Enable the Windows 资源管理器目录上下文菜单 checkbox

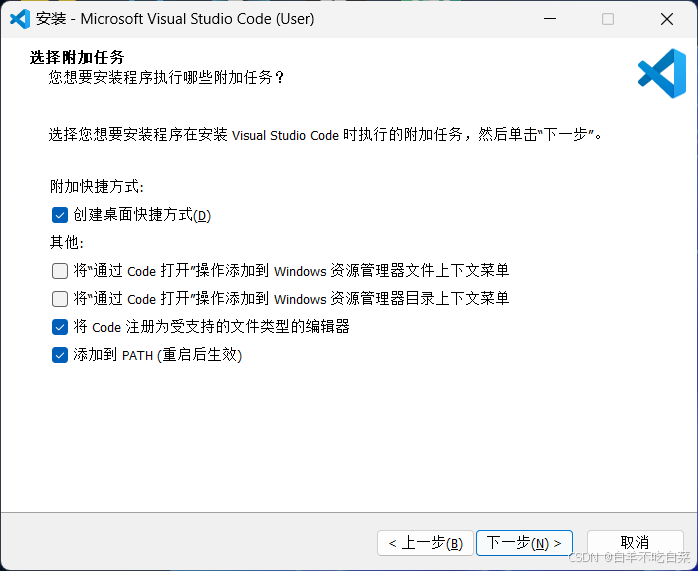pos(60,299)
